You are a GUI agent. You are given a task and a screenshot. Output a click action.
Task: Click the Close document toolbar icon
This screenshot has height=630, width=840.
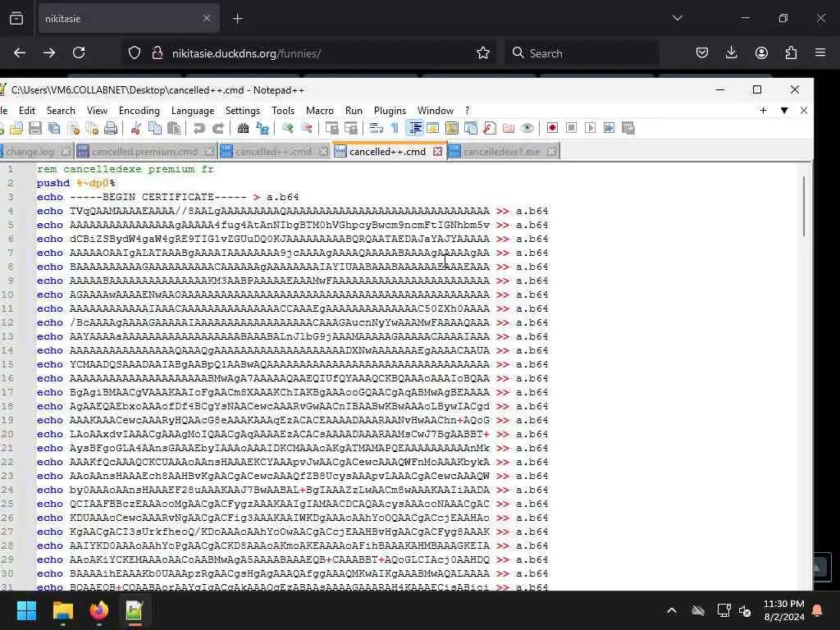pyautogui.click(x=73, y=128)
